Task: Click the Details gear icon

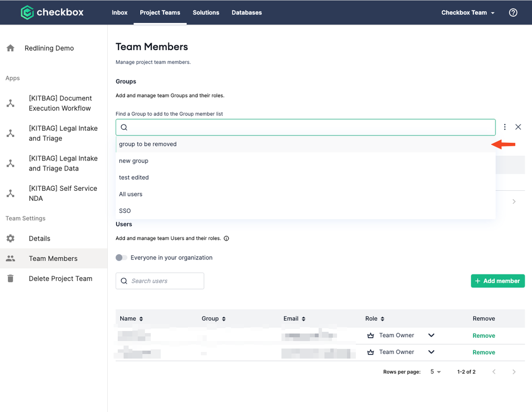Action: coord(10,238)
